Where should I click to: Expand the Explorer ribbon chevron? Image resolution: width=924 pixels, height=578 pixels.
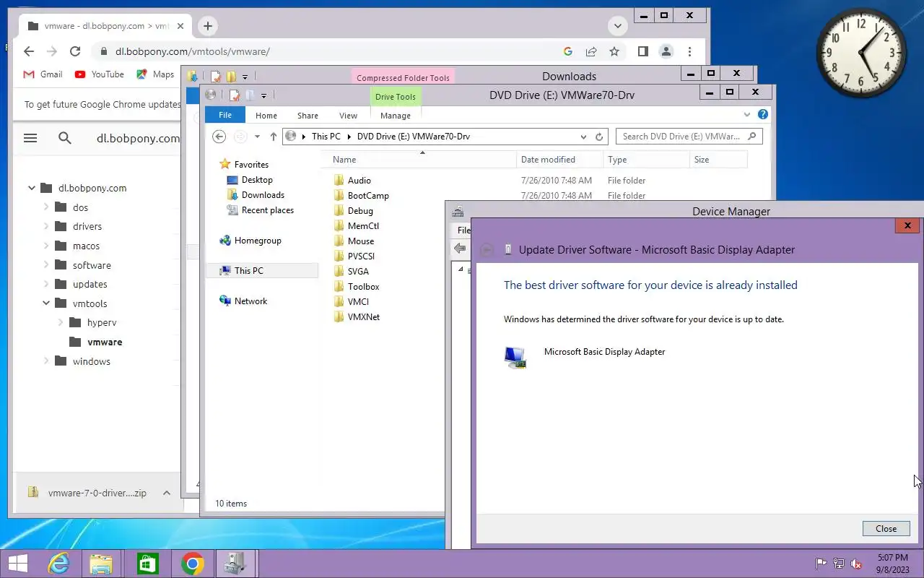747,114
